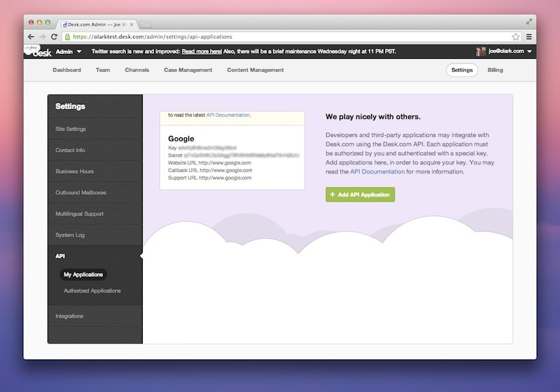Image resolution: width=560 pixels, height=392 pixels.
Task: Bookmark this page with the star icon
Action: point(516,36)
